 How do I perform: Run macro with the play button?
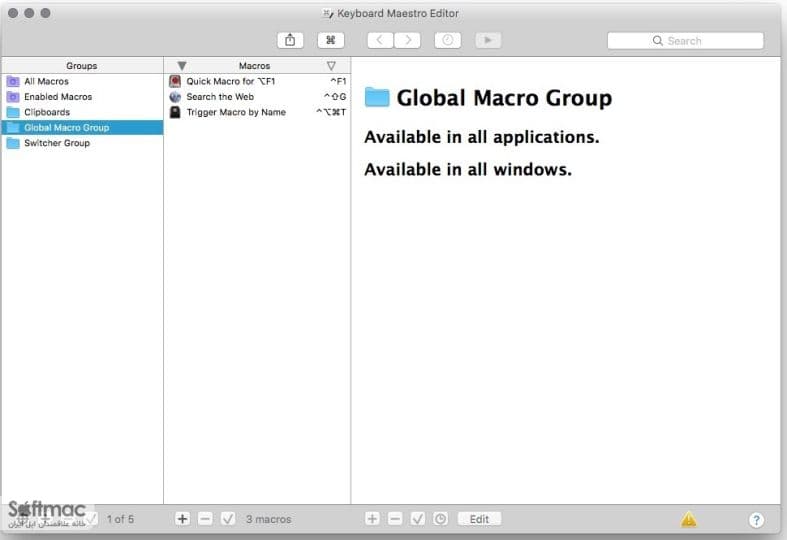coord(488,40)
